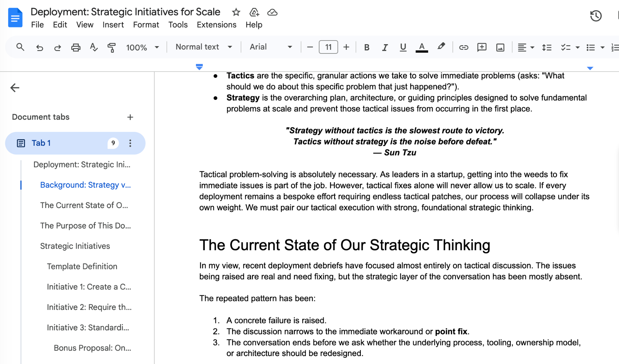
Task: Open version history clock icon
Action: click(596, 16)
